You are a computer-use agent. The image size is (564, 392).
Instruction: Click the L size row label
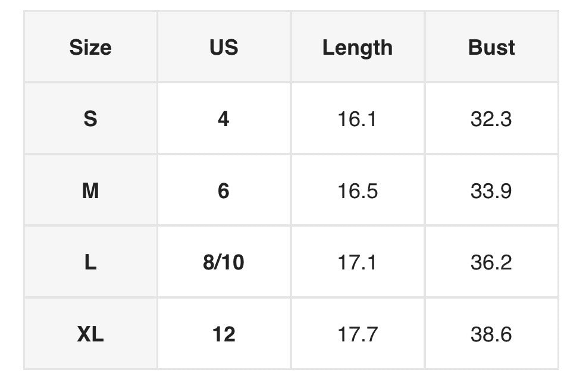point(90,262)
